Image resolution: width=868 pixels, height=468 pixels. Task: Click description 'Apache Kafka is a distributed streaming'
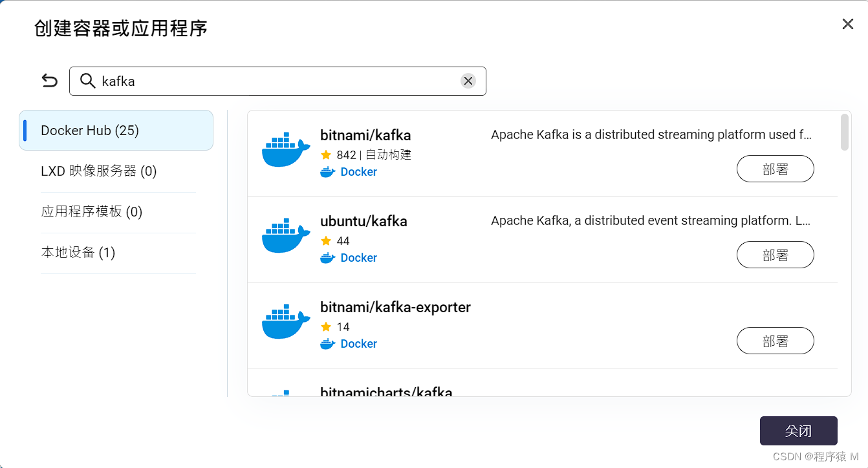pos(651,135)
